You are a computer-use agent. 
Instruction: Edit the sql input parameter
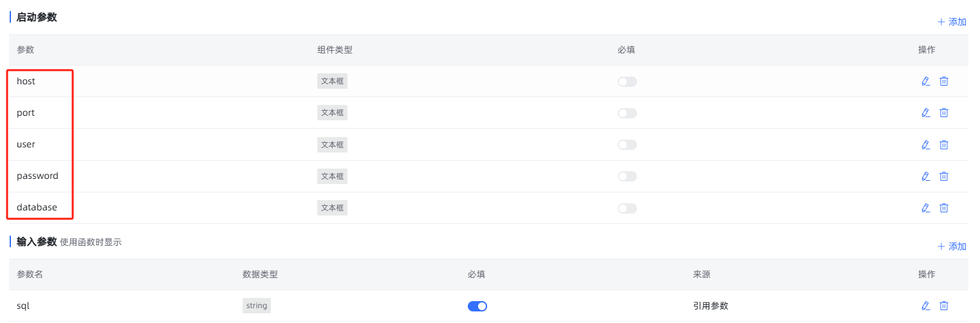point(926,306)
